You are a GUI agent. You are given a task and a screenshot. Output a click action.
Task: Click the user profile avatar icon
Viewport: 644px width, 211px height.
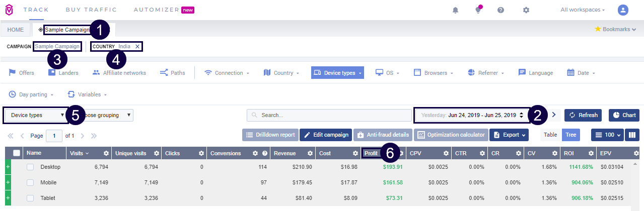(623, 10)
